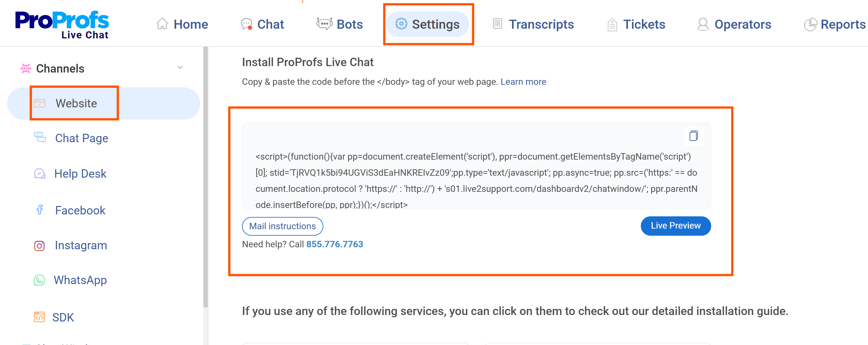This screenshot has width=868, height=345.
Task: Open the Help Desk channel
Action: (x=80, y=174)
